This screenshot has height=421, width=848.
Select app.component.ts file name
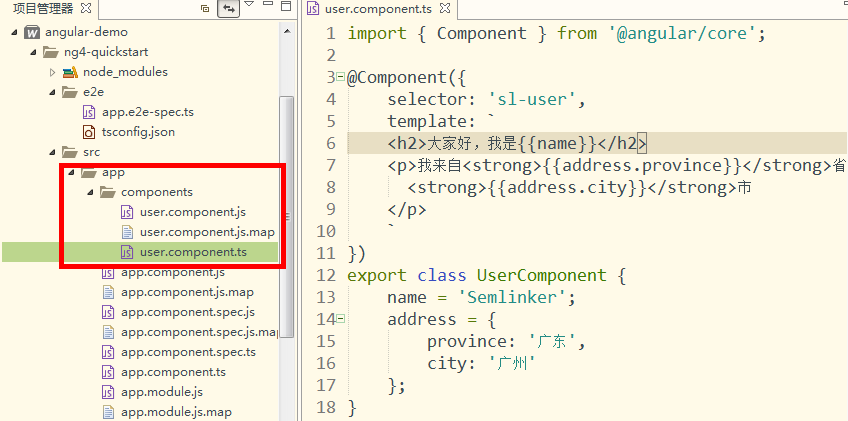(173, 372)
